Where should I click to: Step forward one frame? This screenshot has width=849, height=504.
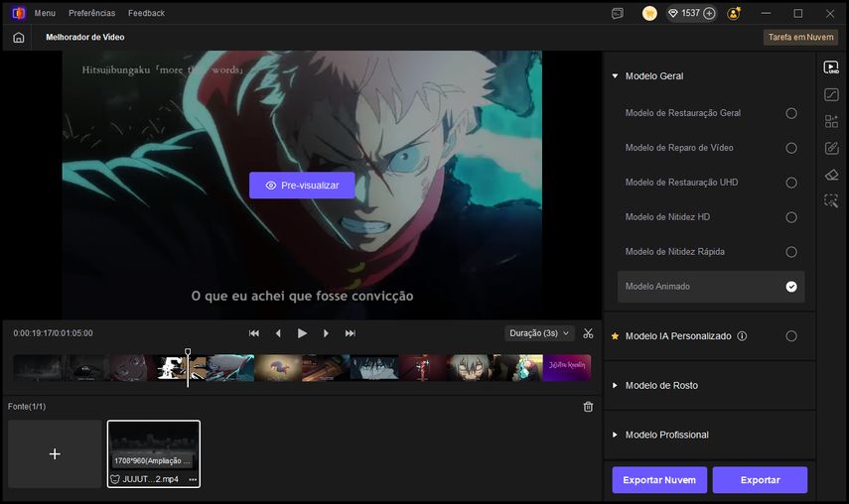pyautogui.click(x=326, y=333)
